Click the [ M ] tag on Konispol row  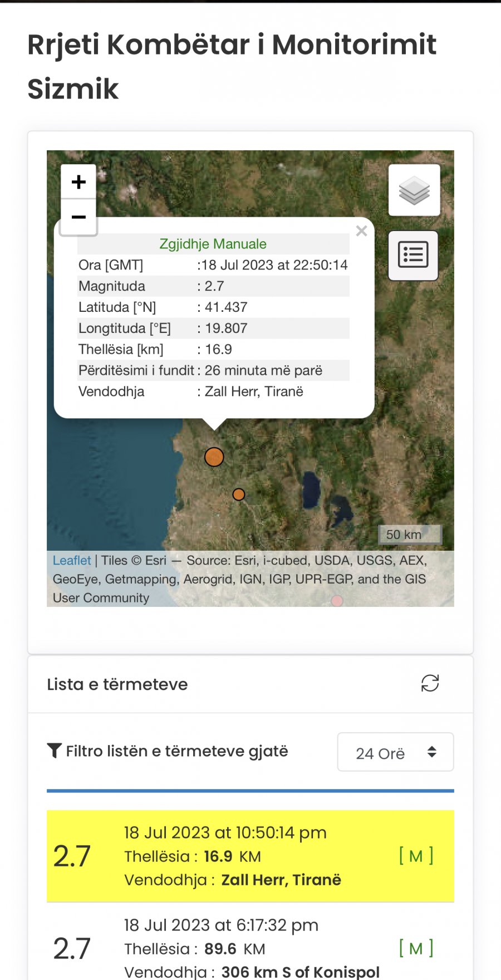click(416, 948)
